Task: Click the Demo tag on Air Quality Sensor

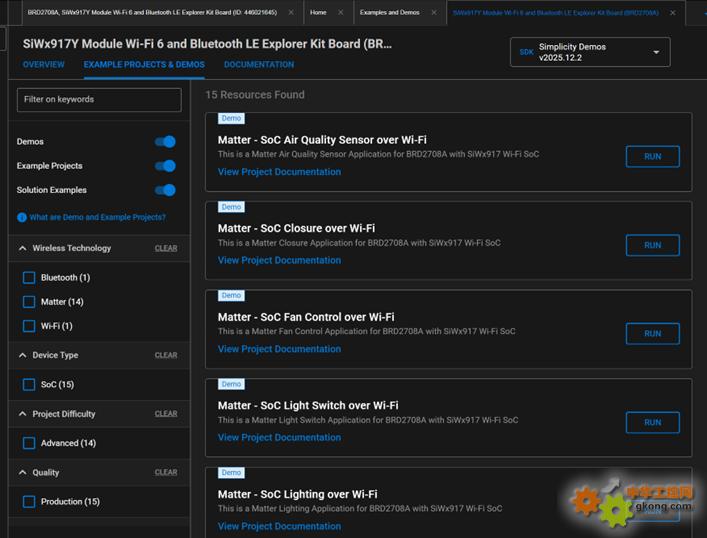Action: point(231,118)
